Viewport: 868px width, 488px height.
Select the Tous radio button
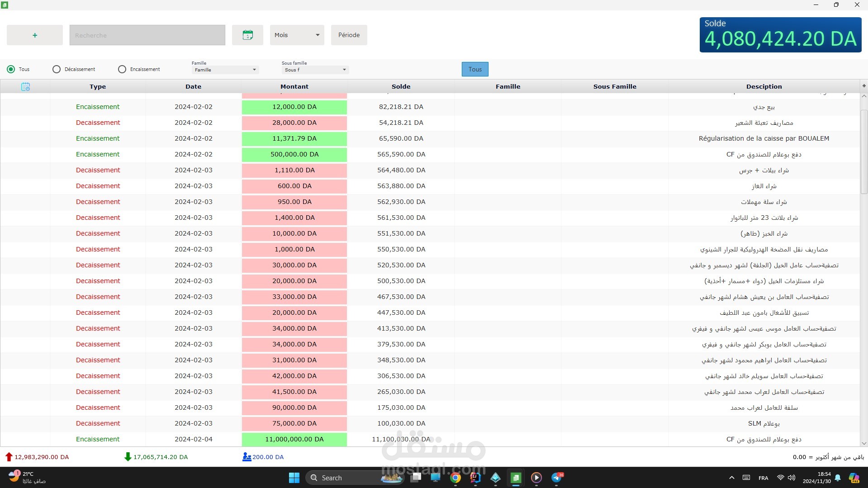11,69
